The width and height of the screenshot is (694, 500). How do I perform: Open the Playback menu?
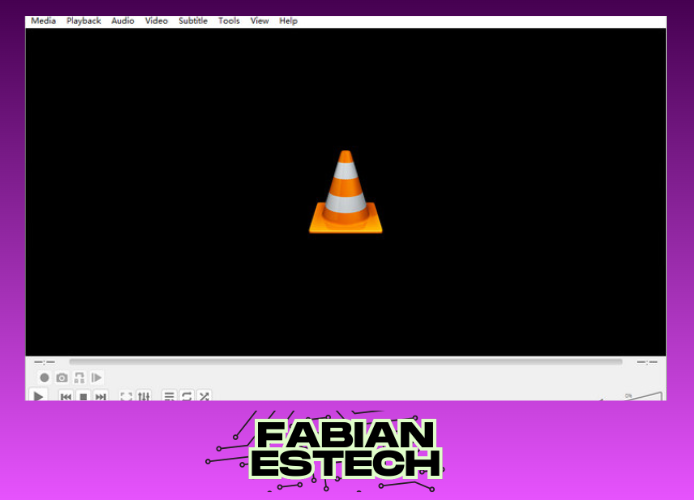pos(84,21)
